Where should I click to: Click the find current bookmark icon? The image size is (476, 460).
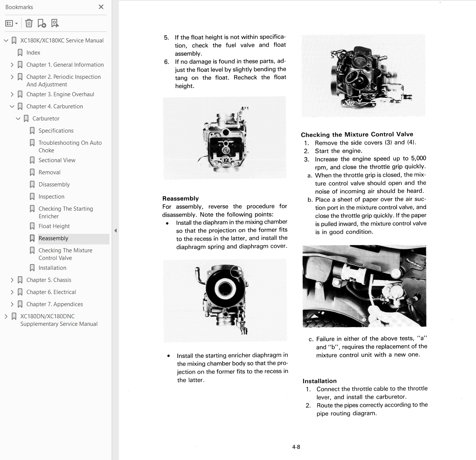coord(55,23)
